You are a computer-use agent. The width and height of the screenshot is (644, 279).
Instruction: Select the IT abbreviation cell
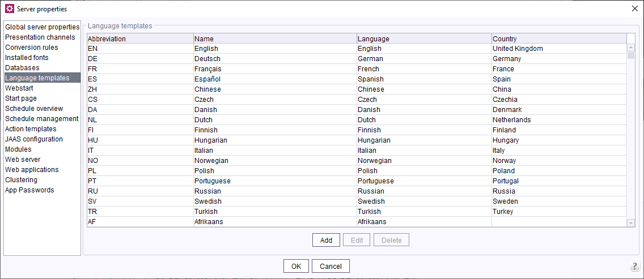click(140, 150)
